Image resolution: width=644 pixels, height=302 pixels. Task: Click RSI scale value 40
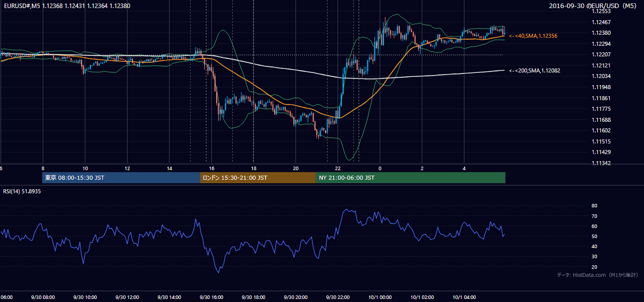595,247
